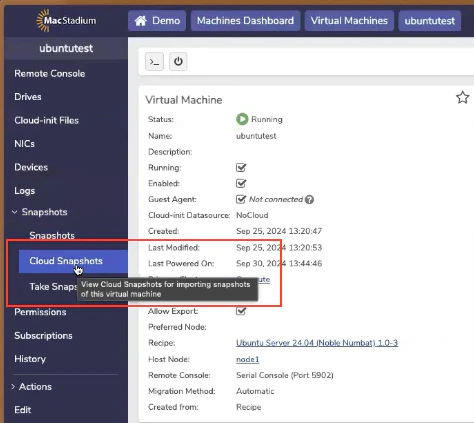This screenshot has width=474, height=423.
Task: Open NICs in sidebar
Action: tap(25, 144)
